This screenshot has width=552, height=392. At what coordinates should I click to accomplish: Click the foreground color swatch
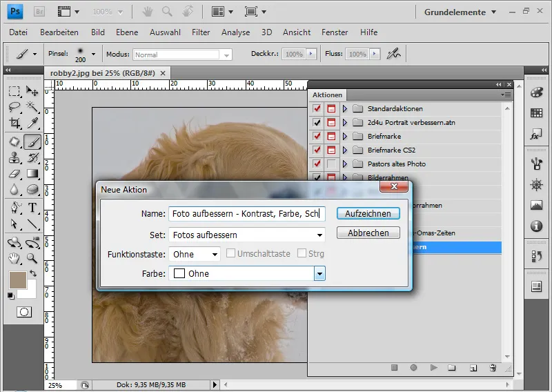(18, 280)
